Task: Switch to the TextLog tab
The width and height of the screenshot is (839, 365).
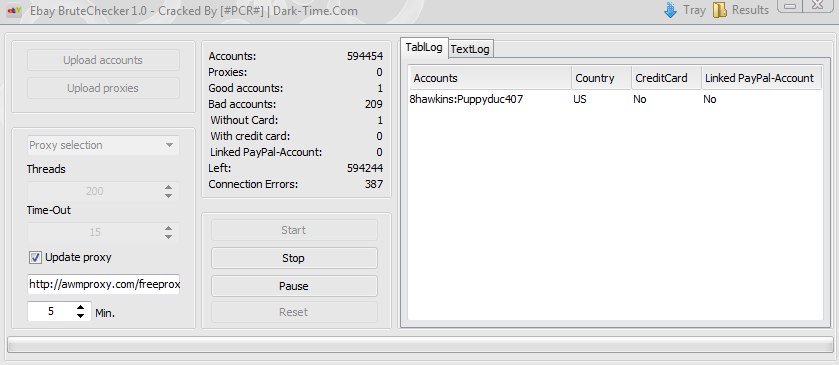Action: tap(470, 49)
